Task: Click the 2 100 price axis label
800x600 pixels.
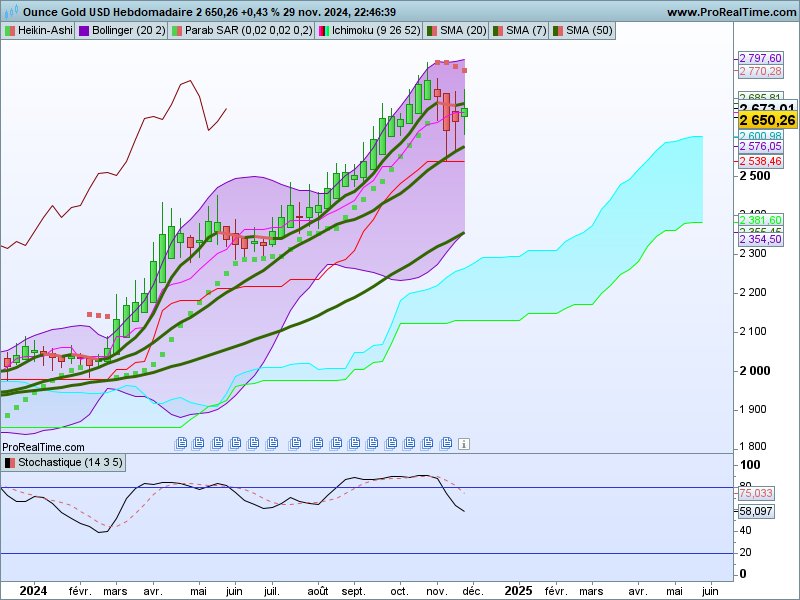Action: [x=753, y=332]
